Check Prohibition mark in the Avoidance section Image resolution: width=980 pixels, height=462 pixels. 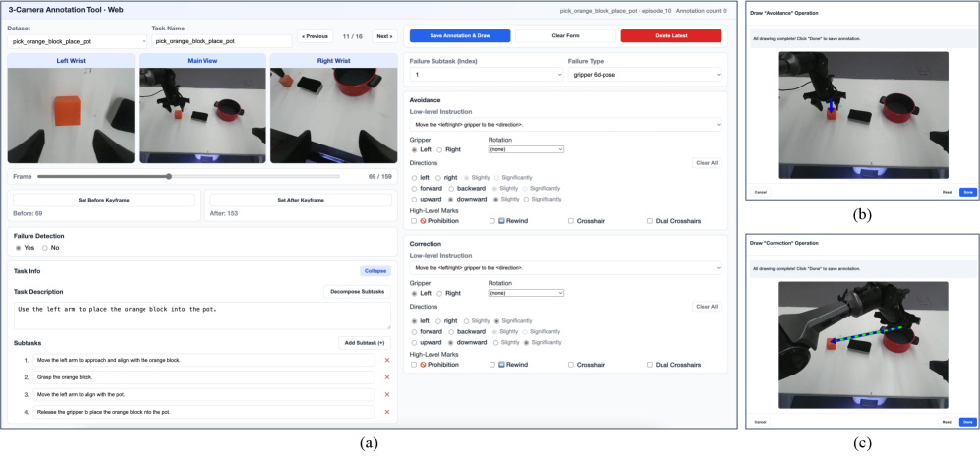point(414,221)
